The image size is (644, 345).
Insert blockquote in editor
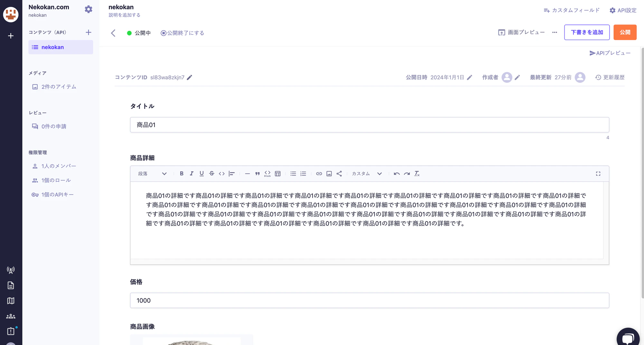pos(257,174)
